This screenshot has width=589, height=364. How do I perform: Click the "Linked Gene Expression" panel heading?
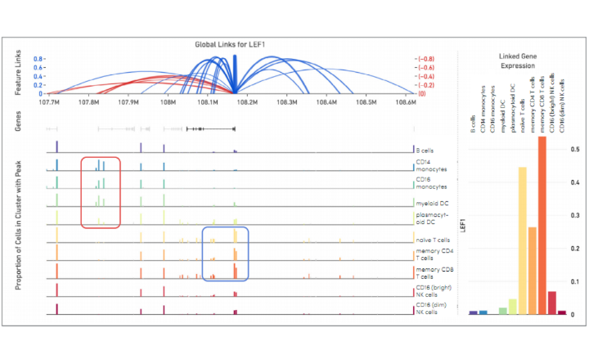click(x=516, y=61)
